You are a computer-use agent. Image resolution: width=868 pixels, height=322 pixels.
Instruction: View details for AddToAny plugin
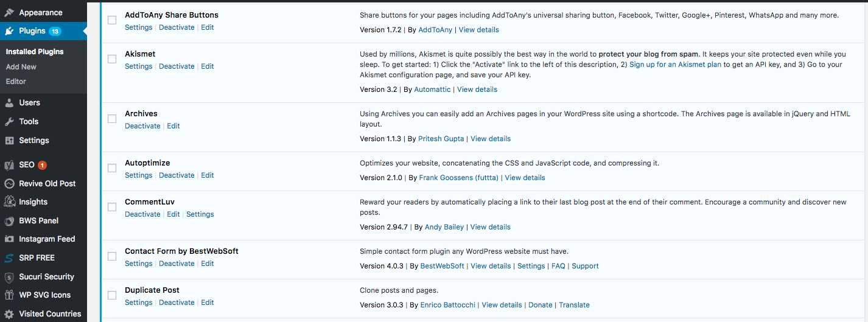click(x=478, y=30)
